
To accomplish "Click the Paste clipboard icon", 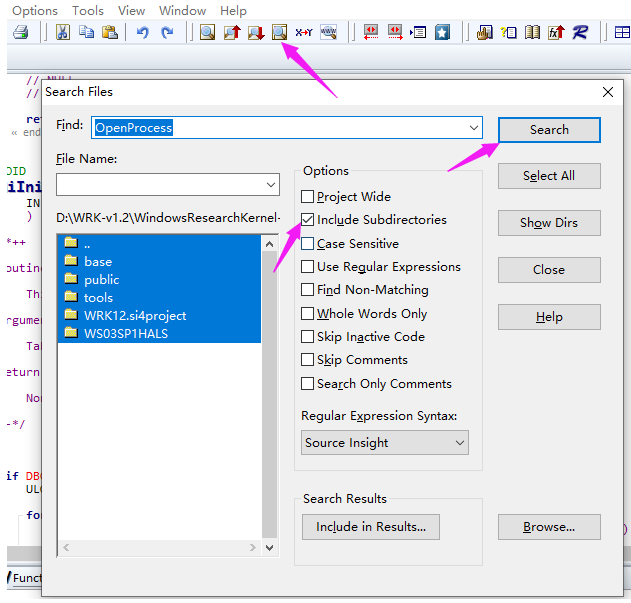I will click(x=109, y=32).
